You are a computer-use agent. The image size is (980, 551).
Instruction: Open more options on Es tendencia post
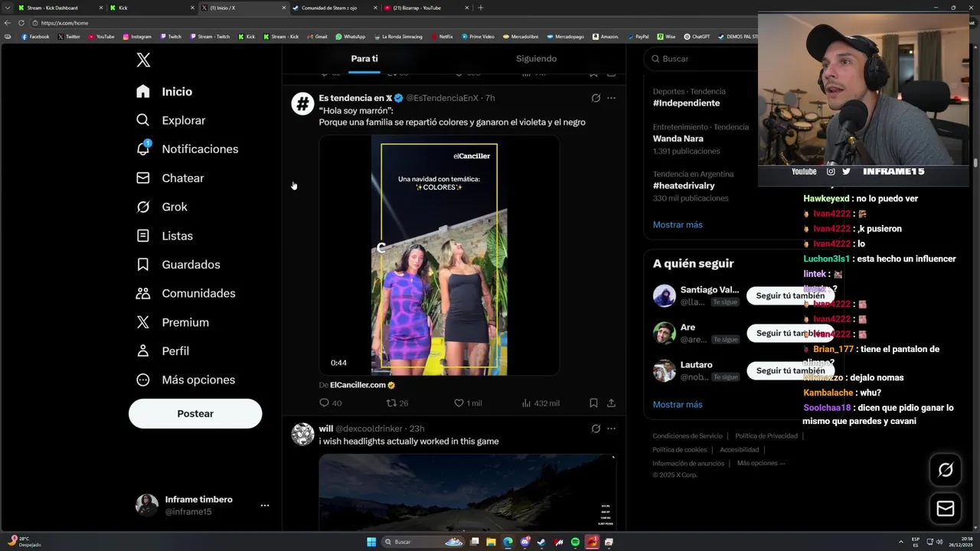tap(611, 98)
